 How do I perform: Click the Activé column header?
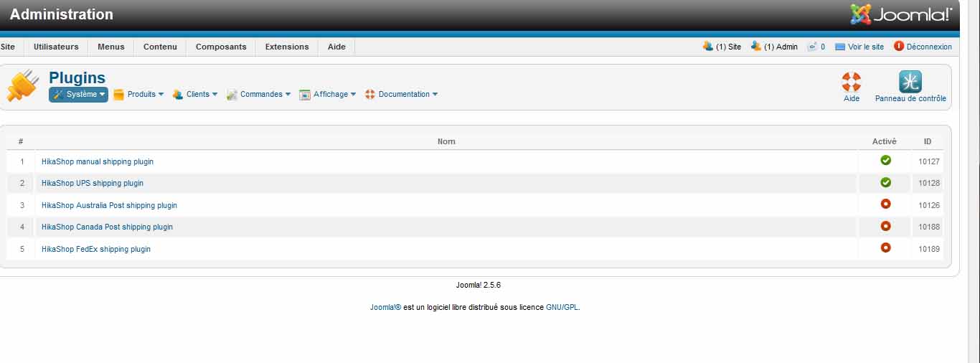pos(885,141)
